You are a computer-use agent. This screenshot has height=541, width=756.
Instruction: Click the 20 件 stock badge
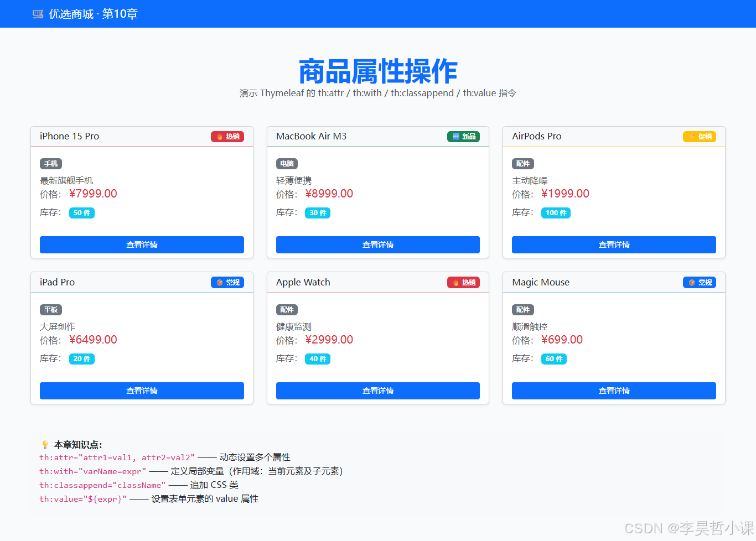pyautogui.click(x=82, y=359)
